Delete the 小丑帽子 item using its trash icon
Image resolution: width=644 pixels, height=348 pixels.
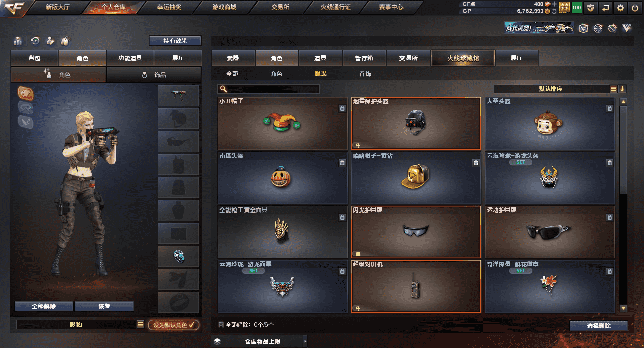[x=342, y=108]
